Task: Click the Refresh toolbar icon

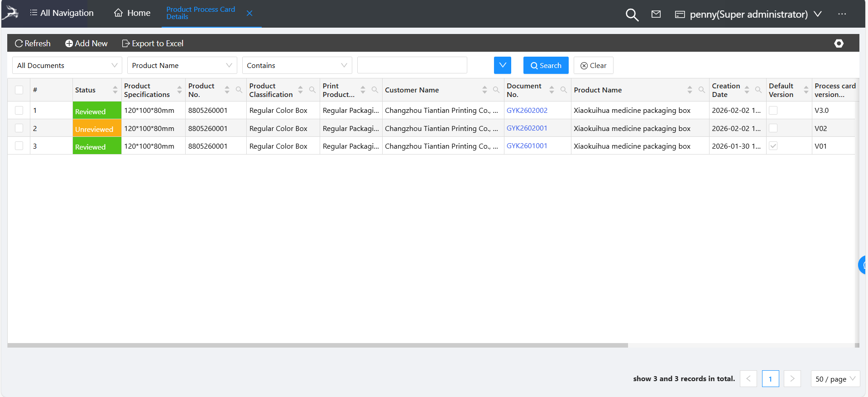Action: [x=19, y=44]
